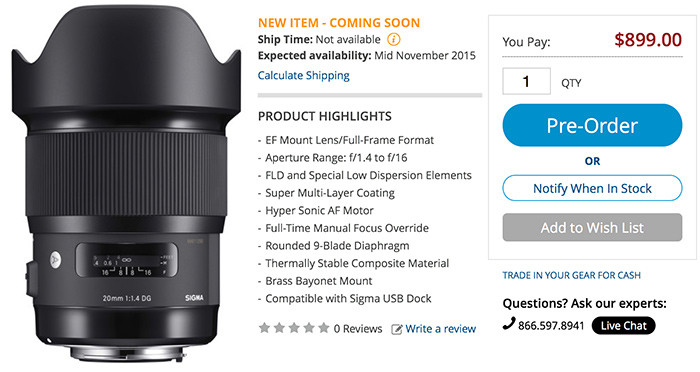Click the 0 Reviews count text
The height and width of the screenshot is (372, 700).
(358, 329)
